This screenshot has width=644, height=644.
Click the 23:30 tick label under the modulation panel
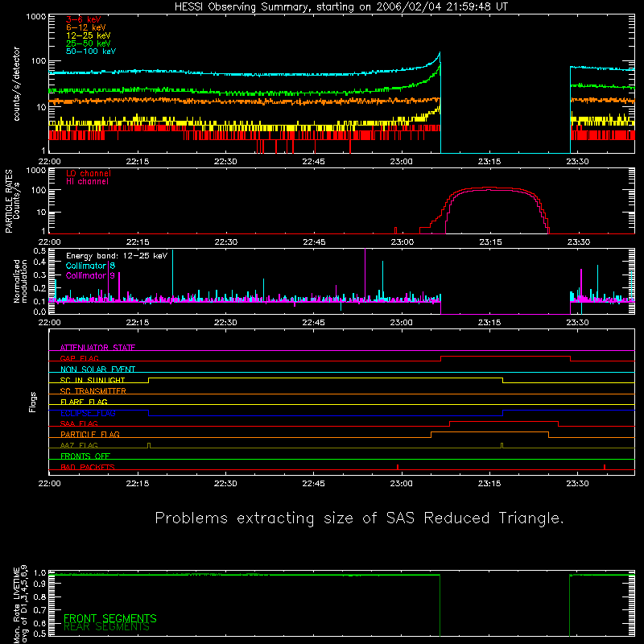click(x=577, y=323)
